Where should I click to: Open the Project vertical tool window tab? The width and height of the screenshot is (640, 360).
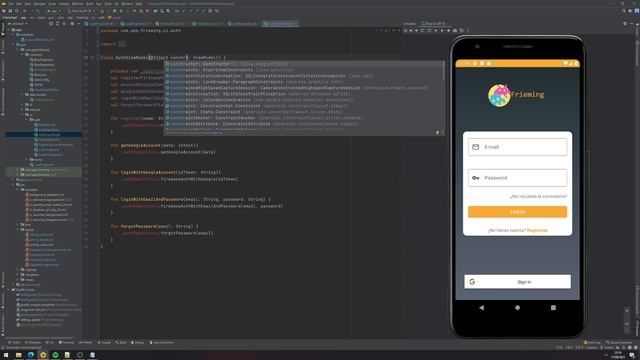pyautogui.click(x=2, y=30)
